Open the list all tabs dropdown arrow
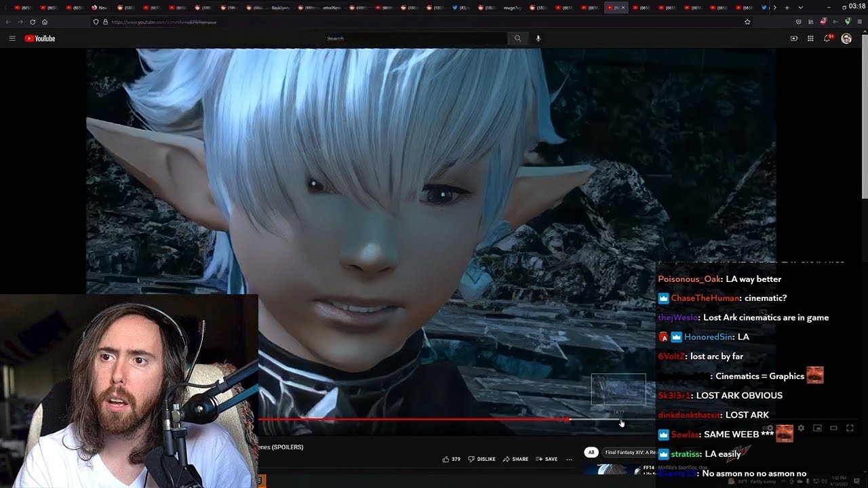 click(801, 7)
